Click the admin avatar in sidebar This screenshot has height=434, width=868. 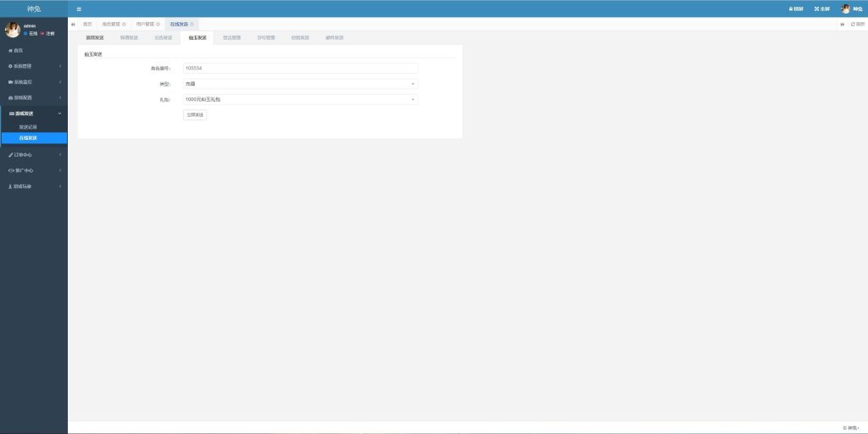coord(12,30)
